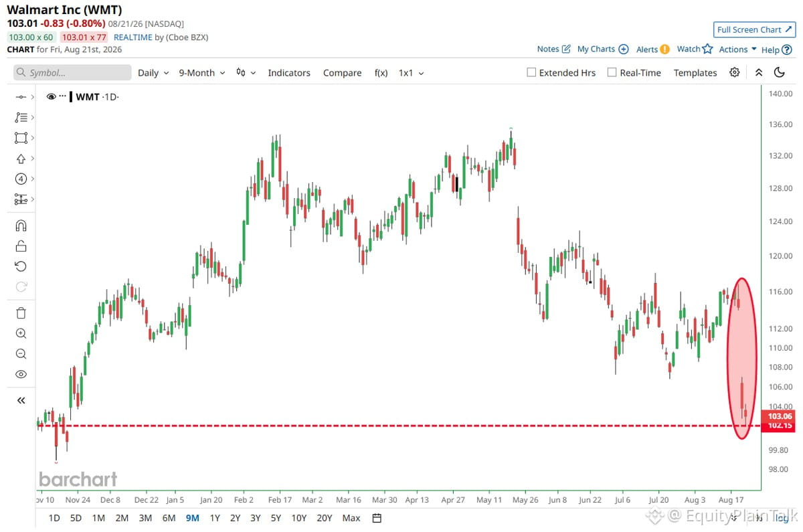The width and height of the screenshot is (803, 532).
Task: Click the Symbol search field
Action: tap(73, 72)
